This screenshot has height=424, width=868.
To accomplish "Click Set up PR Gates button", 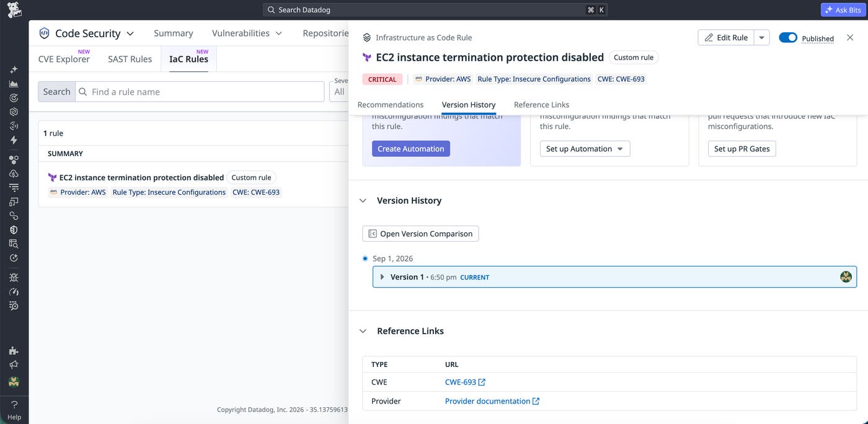I will click(742, 149).
